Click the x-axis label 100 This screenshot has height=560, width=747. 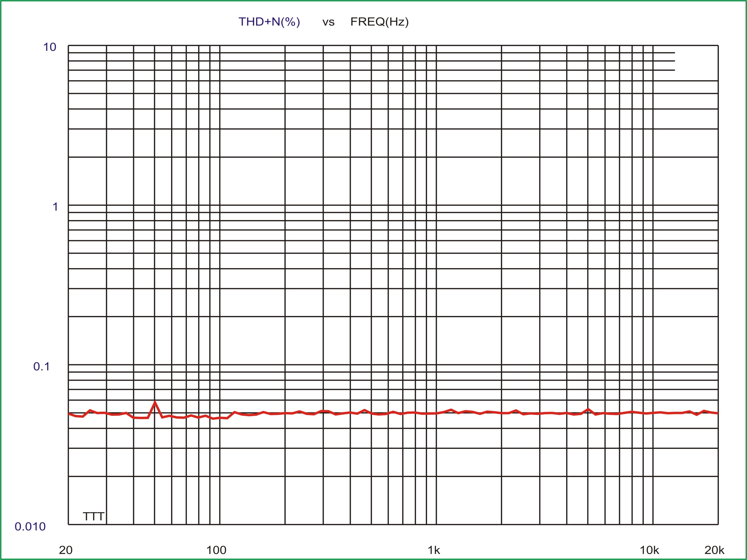pyautogui.click(x=216, y=550)
